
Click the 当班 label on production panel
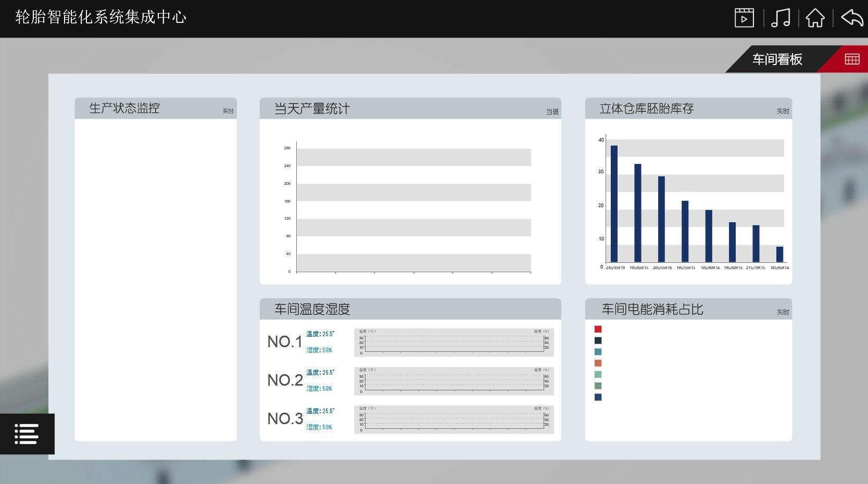click(552, 112)
